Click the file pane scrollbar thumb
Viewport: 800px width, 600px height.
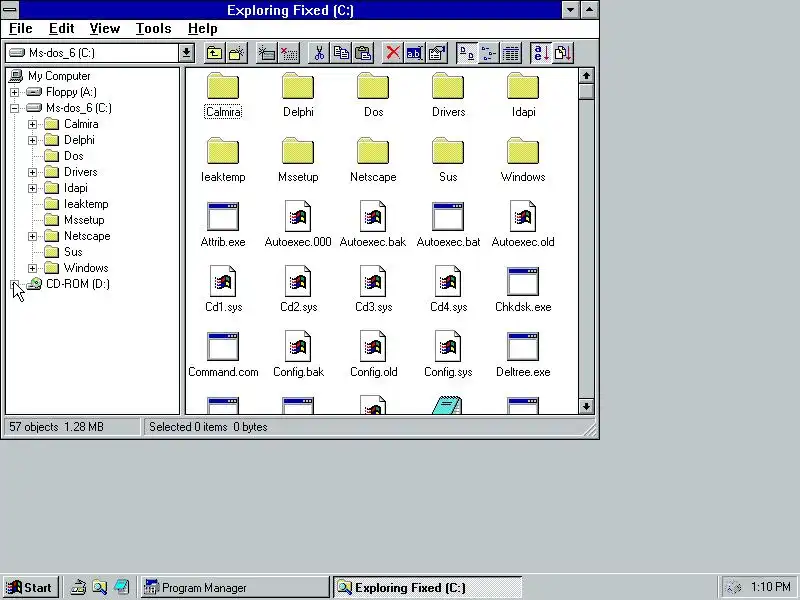click(x=586, y=91)
